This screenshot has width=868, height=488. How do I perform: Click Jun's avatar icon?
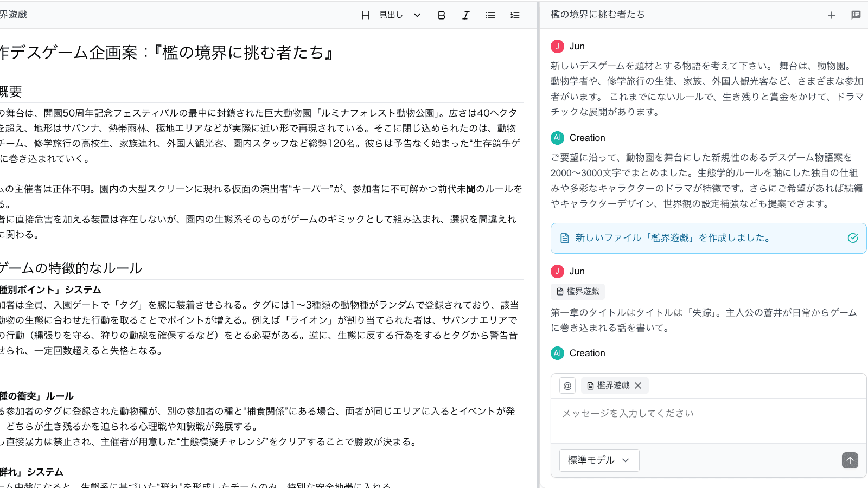(557, 46)
